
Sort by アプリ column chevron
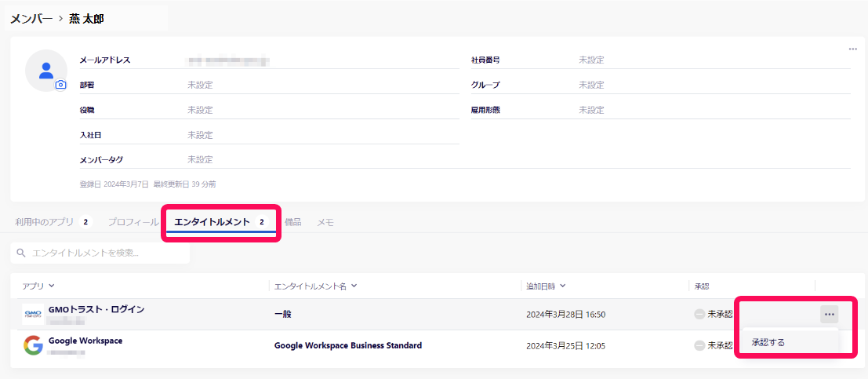tap(52, 286)
